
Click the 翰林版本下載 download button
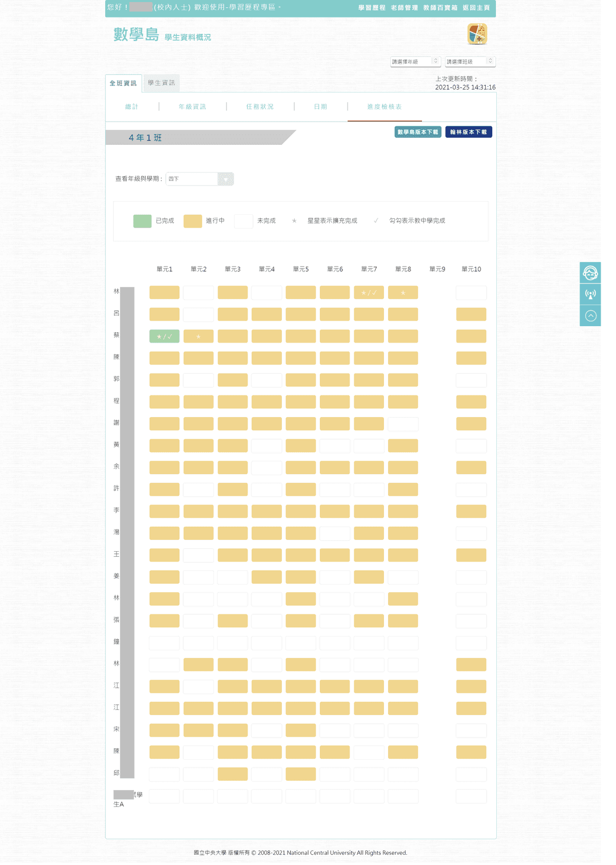469,132
